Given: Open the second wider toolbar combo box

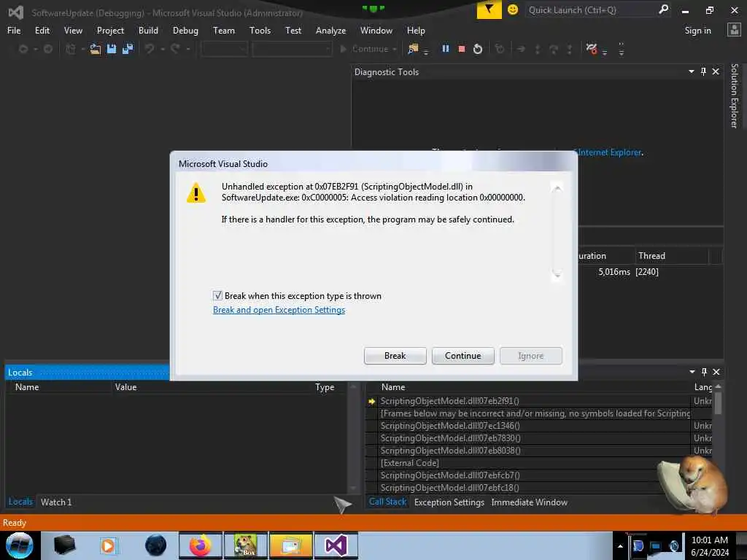Looking at the screenshot, I should click(292, 49).
